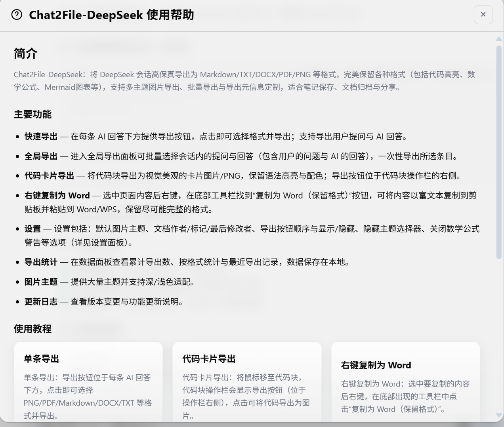Image resolution: width=504 pixels, height=427 pixels.
Task: Click the intro paragraph starting Chat2File-DeepSeek：将
Action: 244,81
